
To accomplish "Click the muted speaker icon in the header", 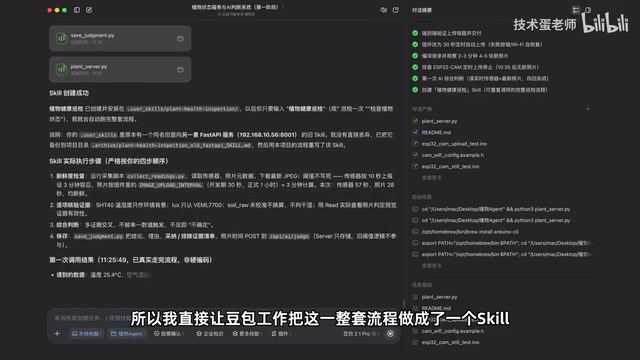I will (x=384, y=10).
